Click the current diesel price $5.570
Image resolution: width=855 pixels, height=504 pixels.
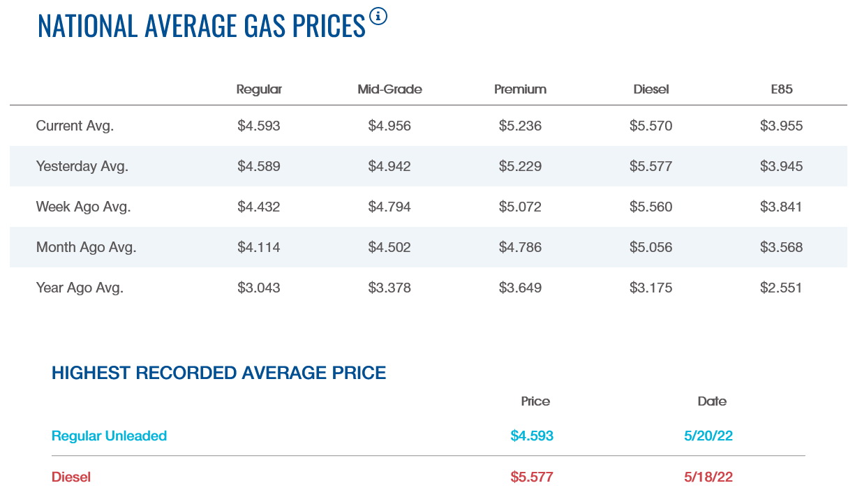click(651, 126)
